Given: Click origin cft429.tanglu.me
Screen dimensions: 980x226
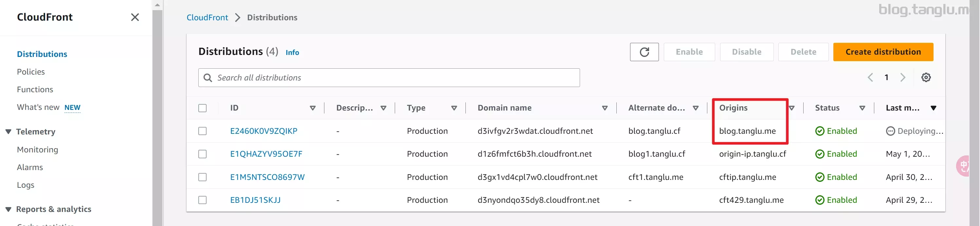Looking at the screenshot, I should pyautogui.click(x=751, y=200).
